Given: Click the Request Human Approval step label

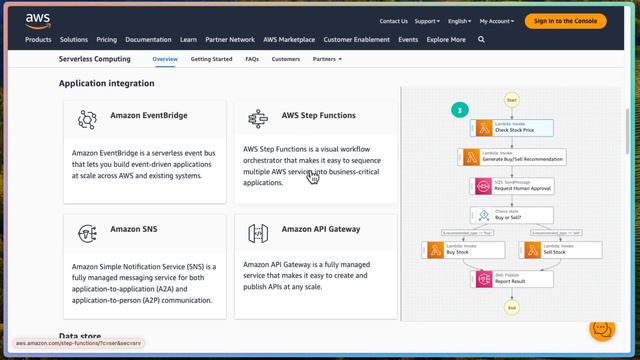Looking at the screenshot, I should point(522,189).
